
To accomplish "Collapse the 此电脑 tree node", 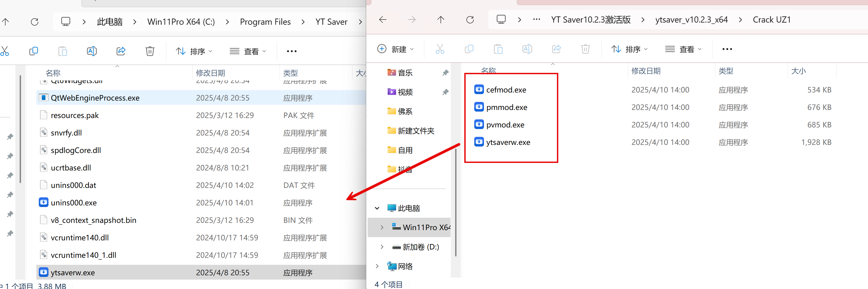I will coord(377,208).
